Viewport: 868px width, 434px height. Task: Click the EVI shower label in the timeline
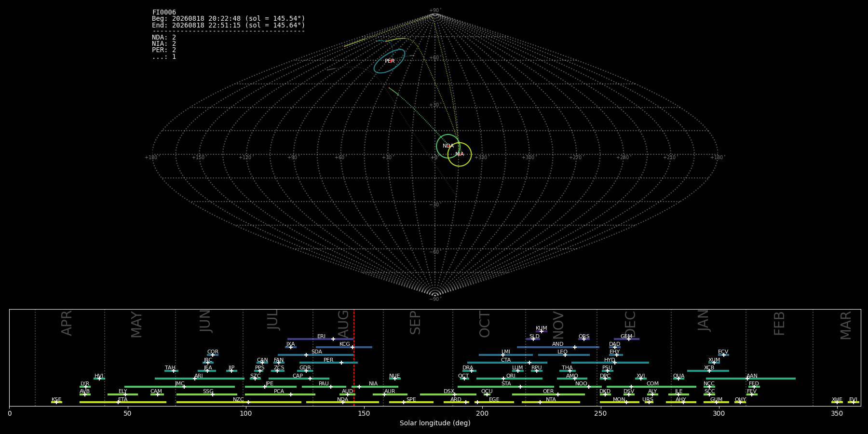(853, 400)
